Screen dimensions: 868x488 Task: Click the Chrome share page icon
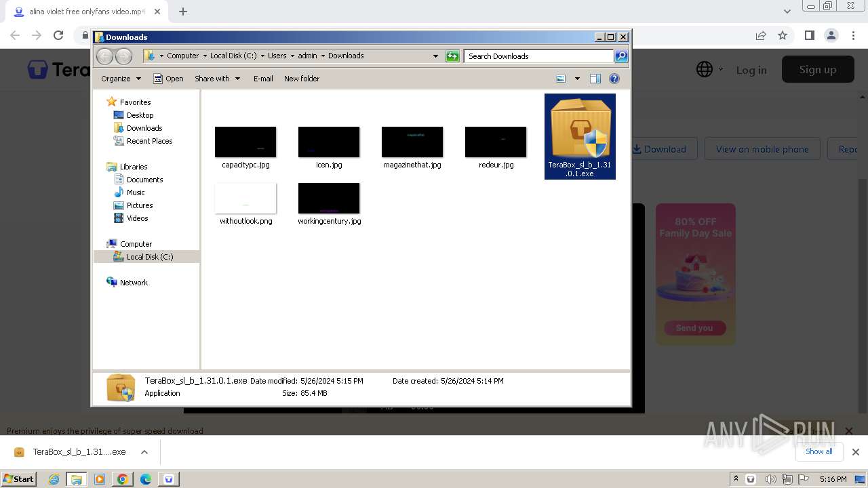pyautogui.click(x=761, y=35)
